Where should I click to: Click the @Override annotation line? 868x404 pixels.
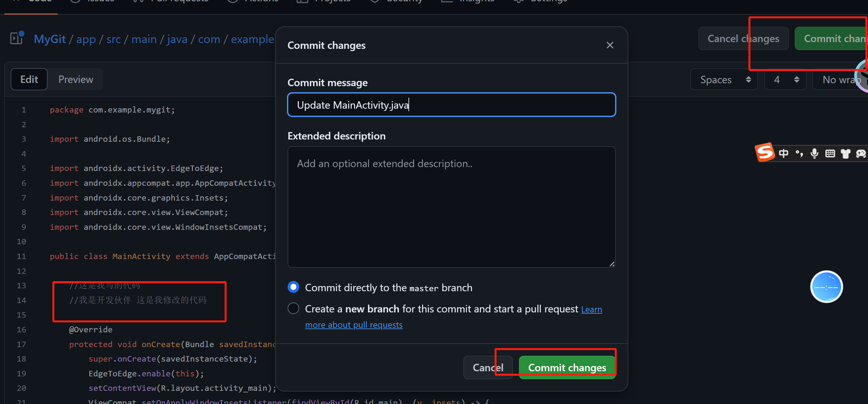pyautogui.click(x=91, y=329)
